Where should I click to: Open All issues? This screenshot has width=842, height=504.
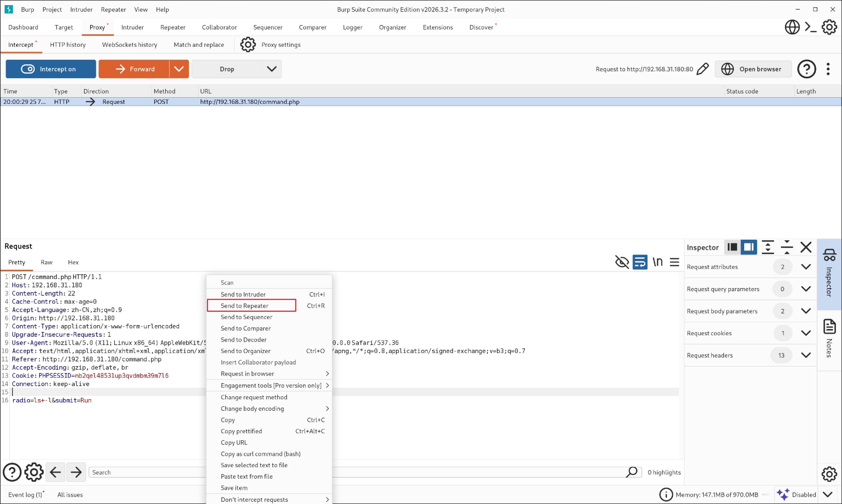point(70,494)
